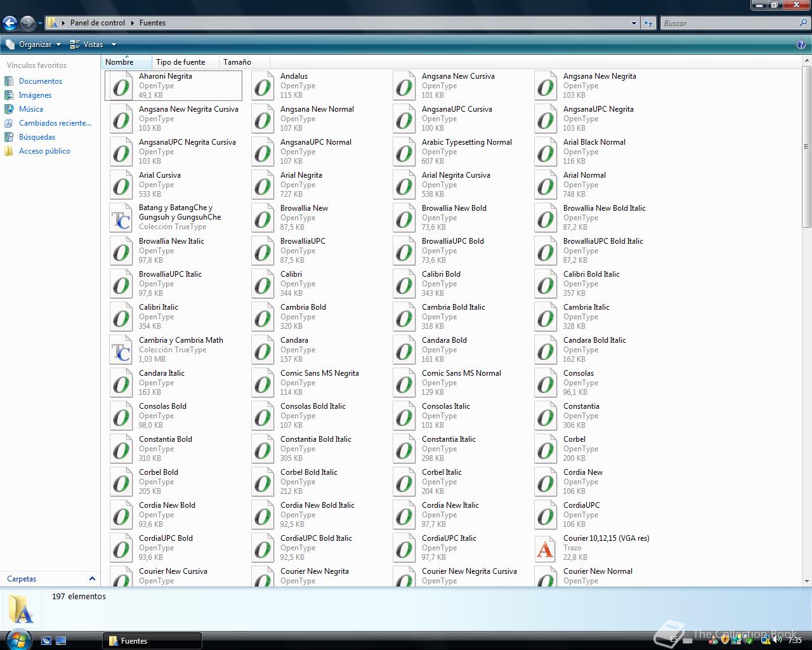Open Acceso público favorite link
812x650 pixels.
point(44,151)
